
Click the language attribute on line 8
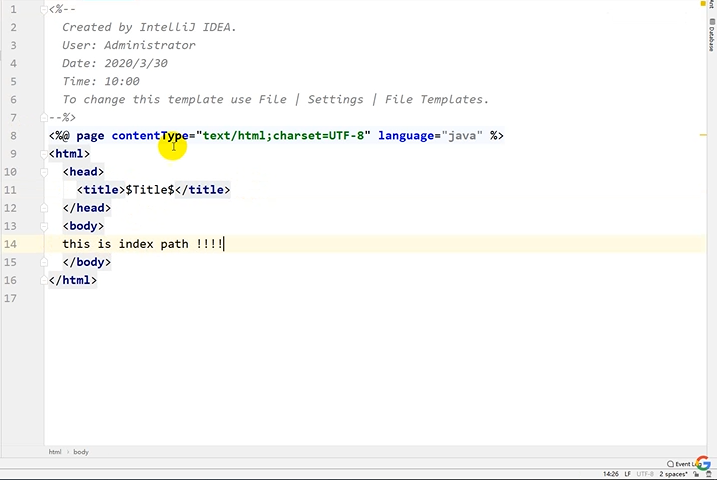click(x=406, y=136)
